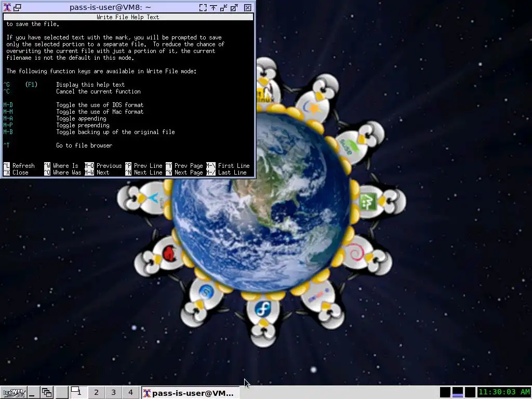Click the (F1) key label
Viewport: 532px width, 399px height.
point(31,85)
